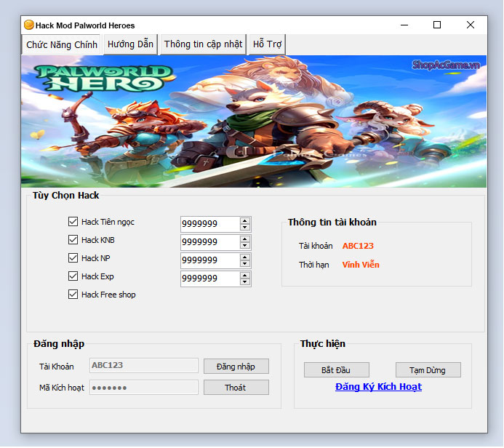Uncheck the Hack Tiên ngọc checkbox

click(73, 221)
